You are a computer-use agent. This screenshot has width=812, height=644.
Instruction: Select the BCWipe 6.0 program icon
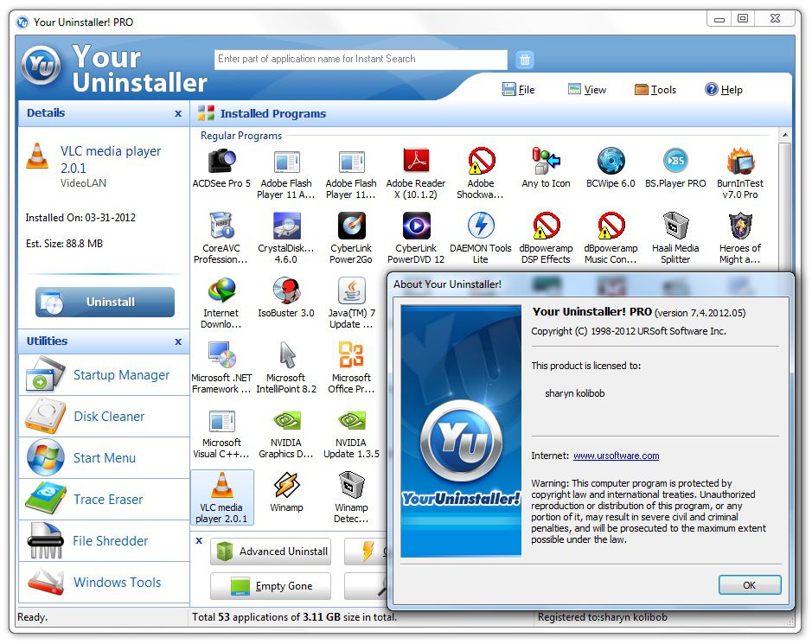point(610,164)
